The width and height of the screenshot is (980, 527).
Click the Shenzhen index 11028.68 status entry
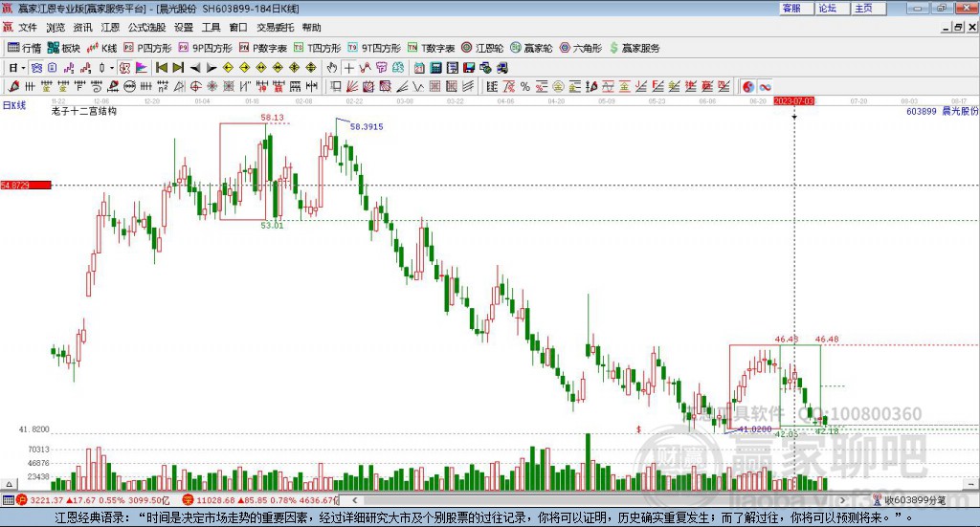[260, 500]
